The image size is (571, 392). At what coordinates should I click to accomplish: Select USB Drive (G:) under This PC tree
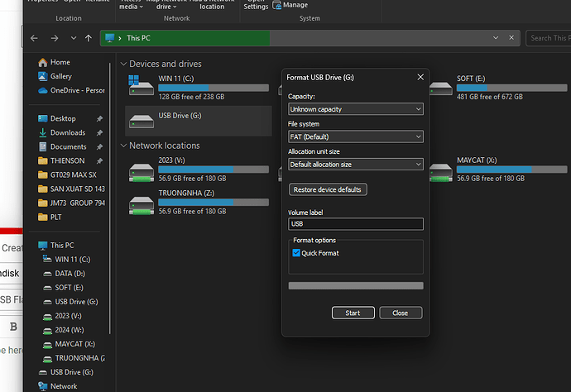pyautogui.click(x=70, y=302)
